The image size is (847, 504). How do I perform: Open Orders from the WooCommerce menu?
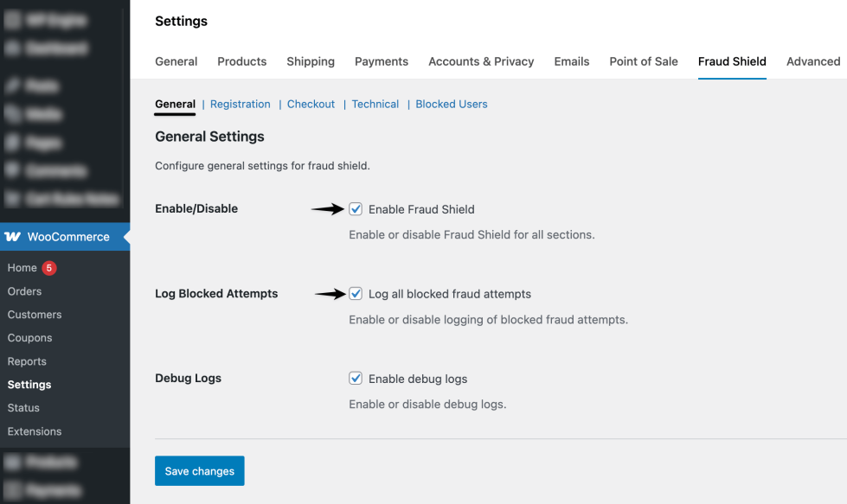[23, 291]
